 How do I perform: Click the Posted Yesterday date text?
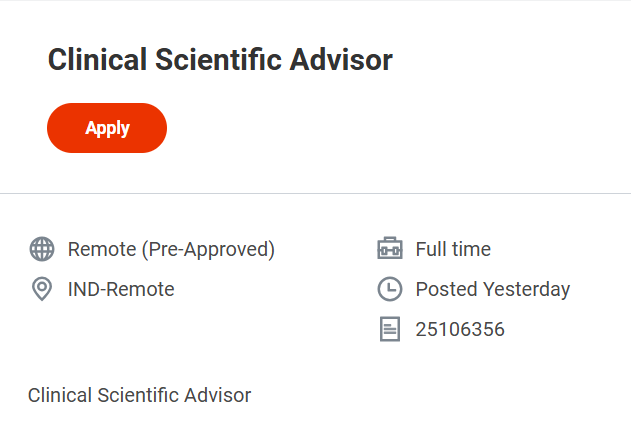tap(493, 290)
